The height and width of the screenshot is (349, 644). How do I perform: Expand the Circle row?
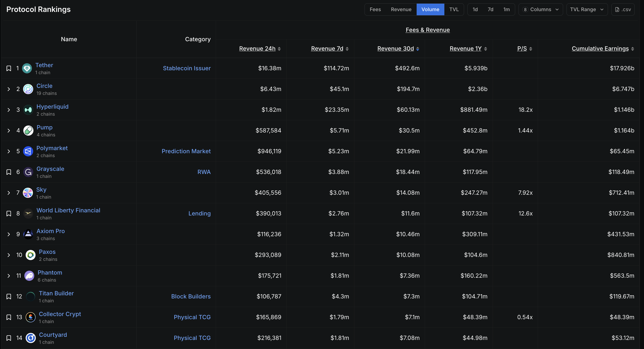(9, 89)
